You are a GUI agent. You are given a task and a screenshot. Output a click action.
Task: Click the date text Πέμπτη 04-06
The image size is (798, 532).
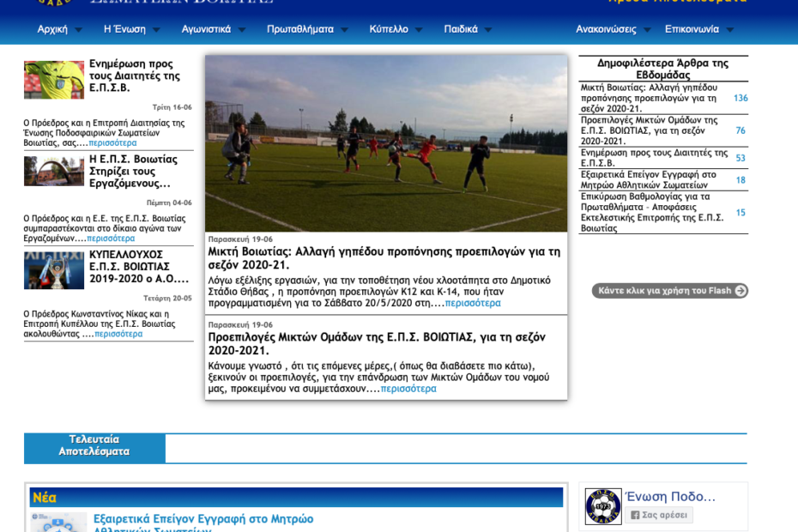click(169, 203)
